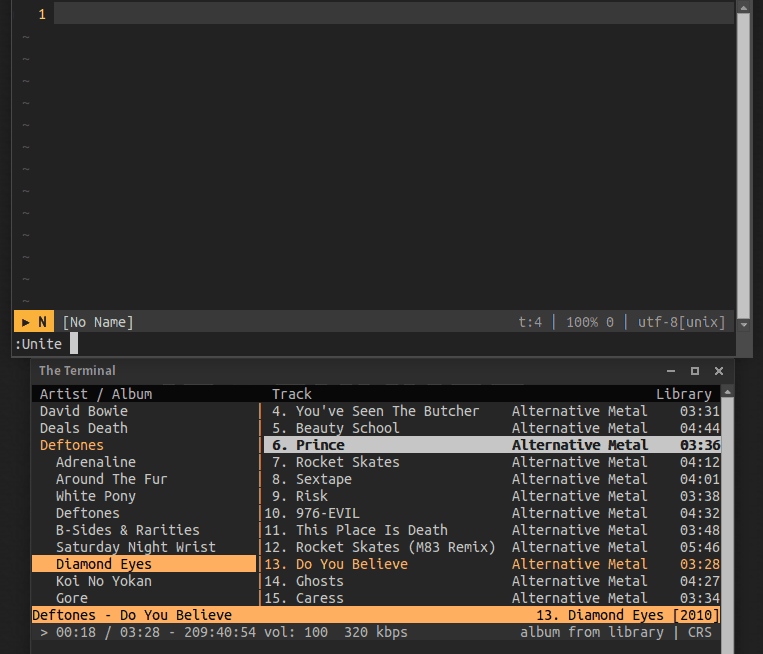Click the t:4 status entry

coord(530,322)
